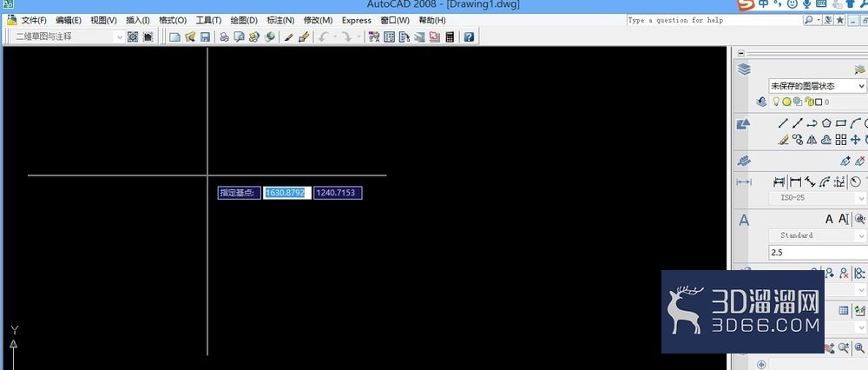Open the 修改(M) menu
868x370 pixels.
pos(318,21)
